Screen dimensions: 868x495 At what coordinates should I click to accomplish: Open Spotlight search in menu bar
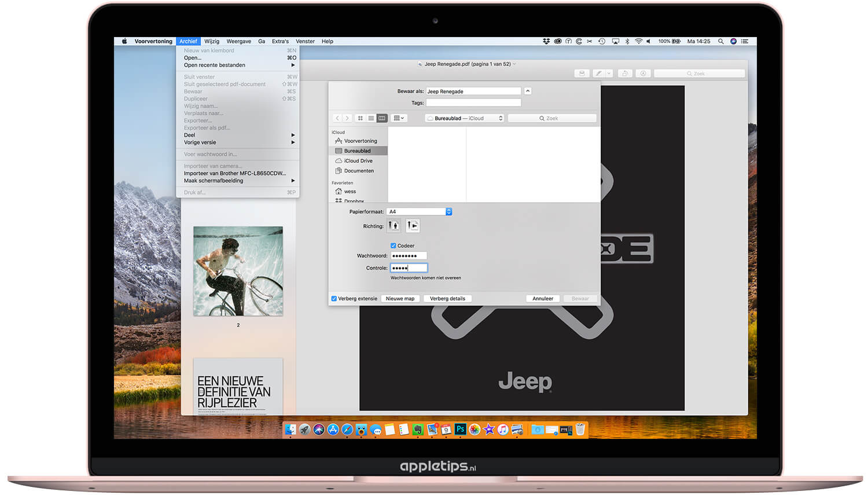click(721, 41)
